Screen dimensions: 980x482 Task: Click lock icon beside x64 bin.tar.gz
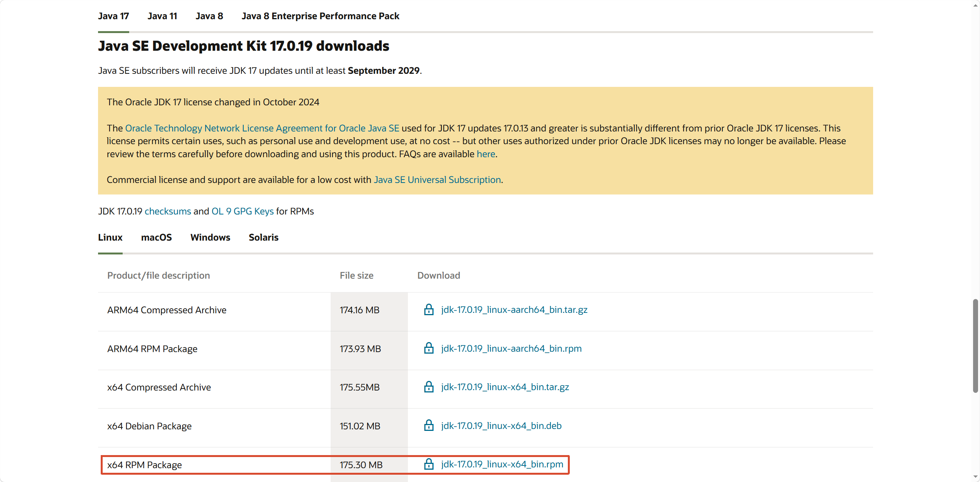click(429, 387)
